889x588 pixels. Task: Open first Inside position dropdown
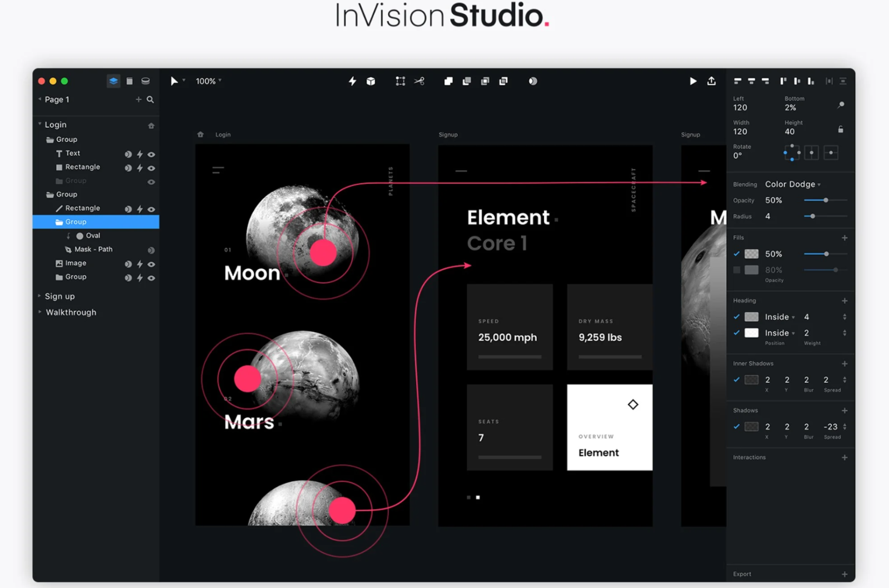[780, 317]
